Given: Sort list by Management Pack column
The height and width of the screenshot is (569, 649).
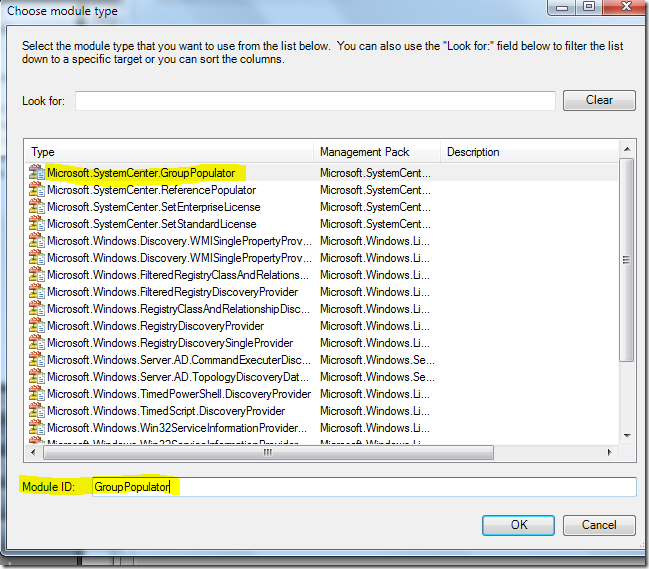Looking at the screenshot, I should (377, 152).
